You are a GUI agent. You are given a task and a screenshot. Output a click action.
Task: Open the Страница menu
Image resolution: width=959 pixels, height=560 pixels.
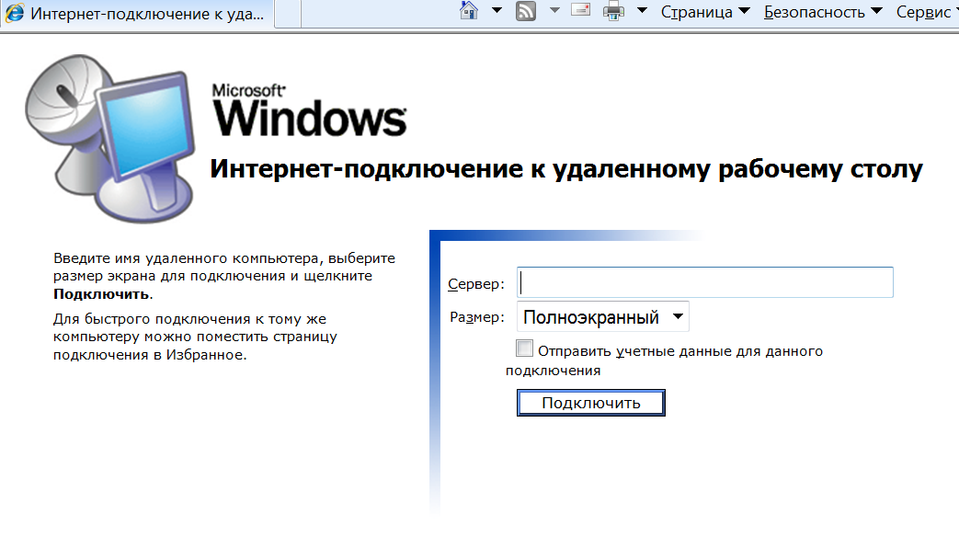point(705,12)
